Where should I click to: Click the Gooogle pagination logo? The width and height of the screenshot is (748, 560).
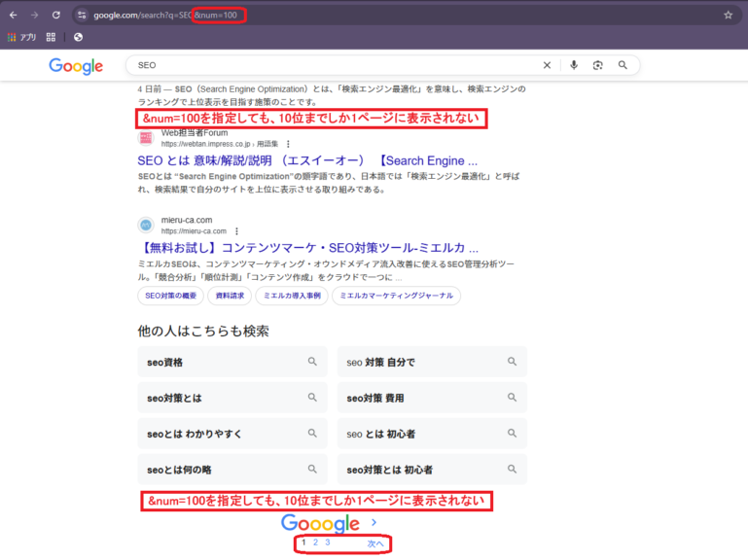[x=320, y=523]
